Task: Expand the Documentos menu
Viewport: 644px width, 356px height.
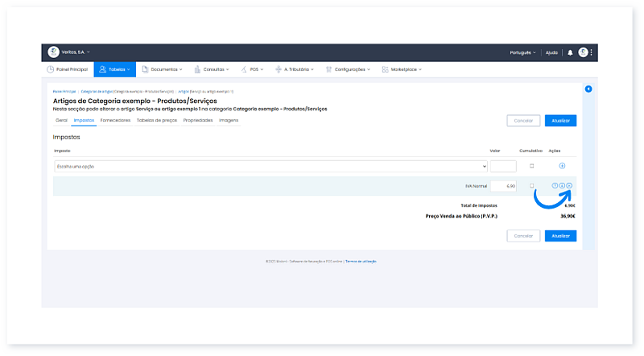Action: 163,69
